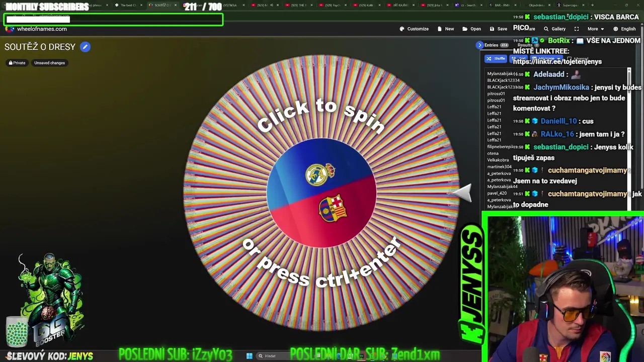Open the Gallery
The image size is (644, 362).
554,29
